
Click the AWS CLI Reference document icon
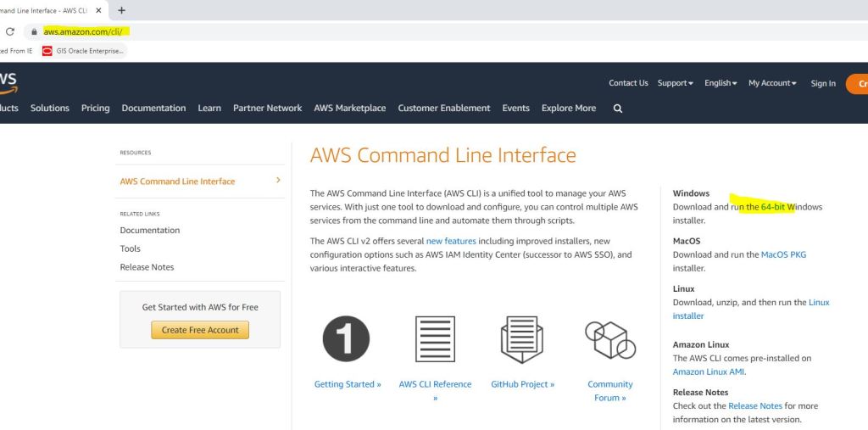pos(435,339)
